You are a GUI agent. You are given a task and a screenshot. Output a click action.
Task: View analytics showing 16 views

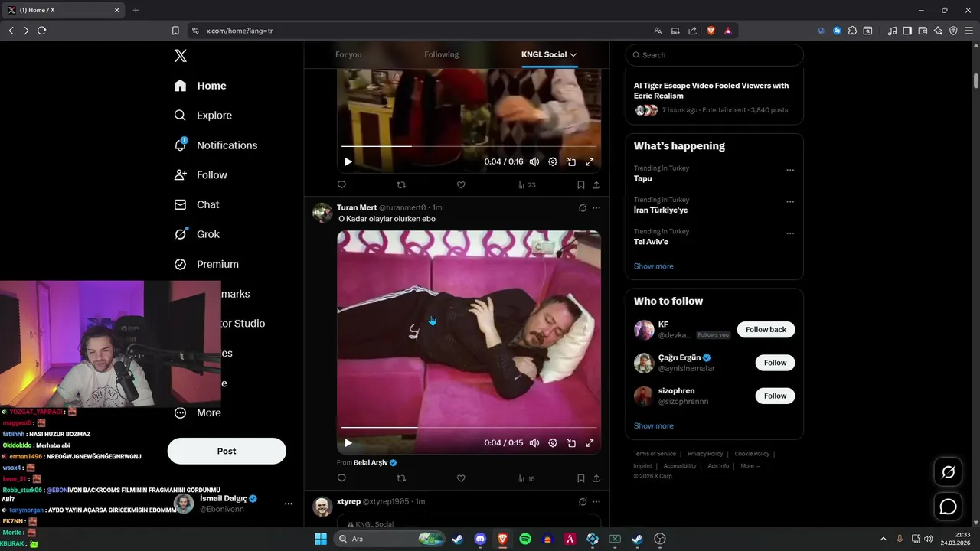526,478
